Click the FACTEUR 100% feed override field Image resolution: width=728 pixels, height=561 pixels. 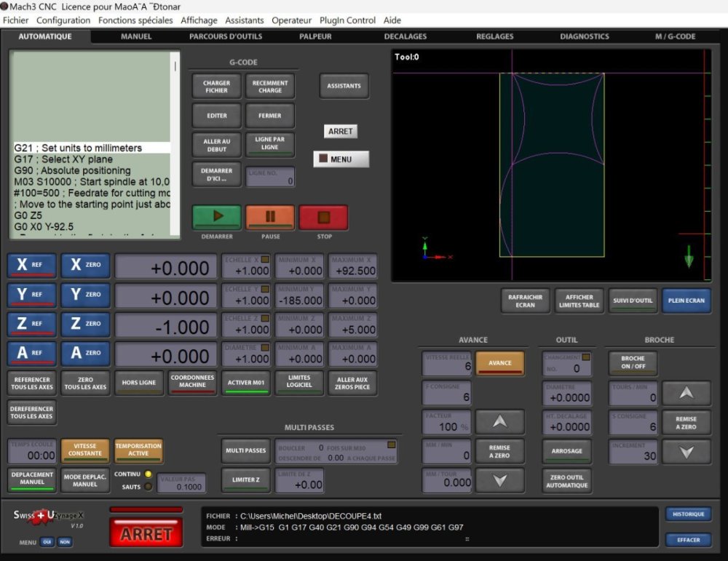(447, 423)
